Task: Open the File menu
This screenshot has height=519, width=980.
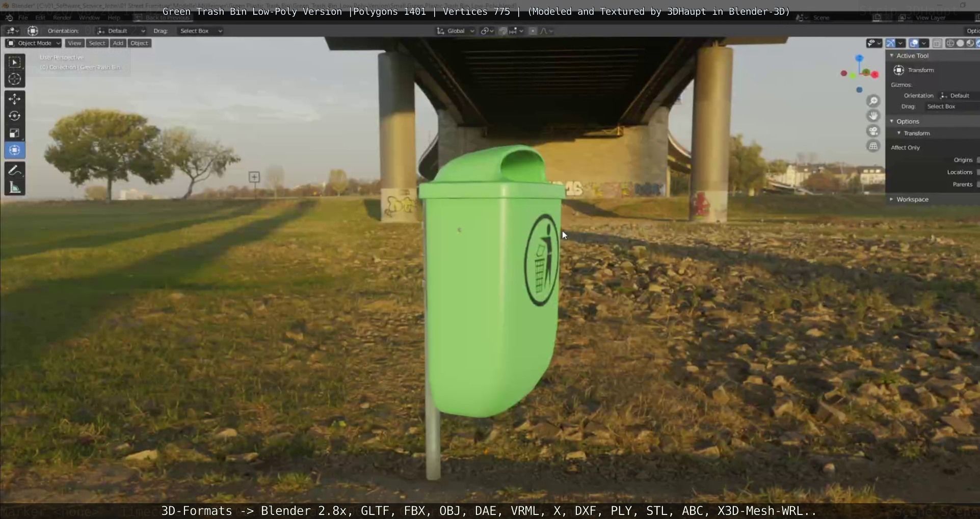Action: (23, 18)
